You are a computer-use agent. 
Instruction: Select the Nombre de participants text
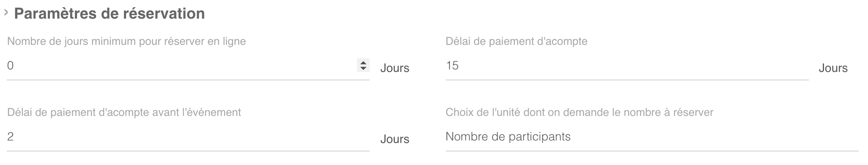coord(508,137)
